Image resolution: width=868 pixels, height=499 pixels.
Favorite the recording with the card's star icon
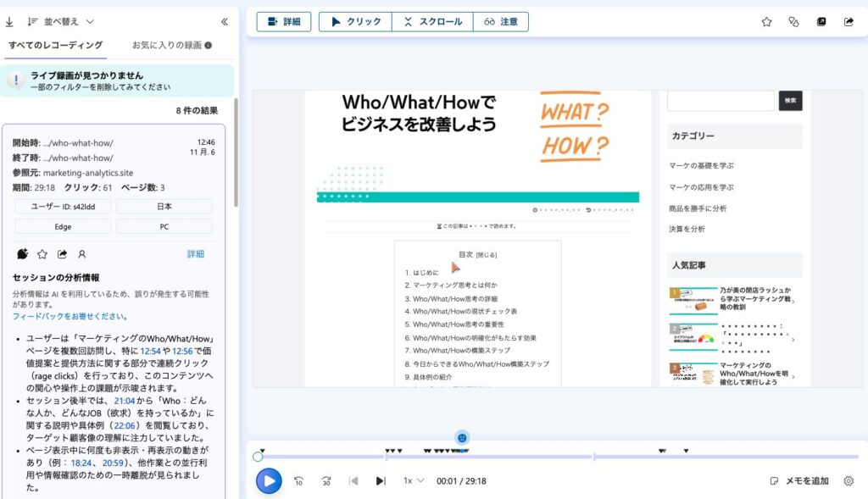point(42,254)
